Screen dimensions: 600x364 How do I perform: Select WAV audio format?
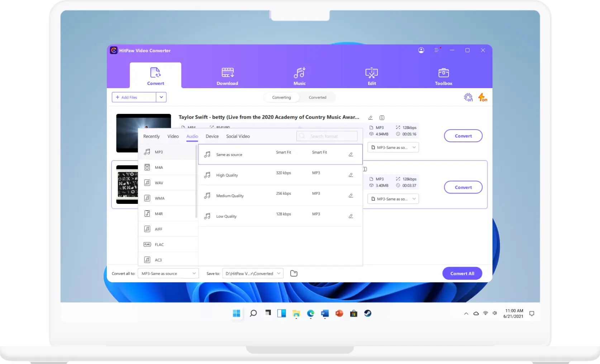click(x=168, y=183)
